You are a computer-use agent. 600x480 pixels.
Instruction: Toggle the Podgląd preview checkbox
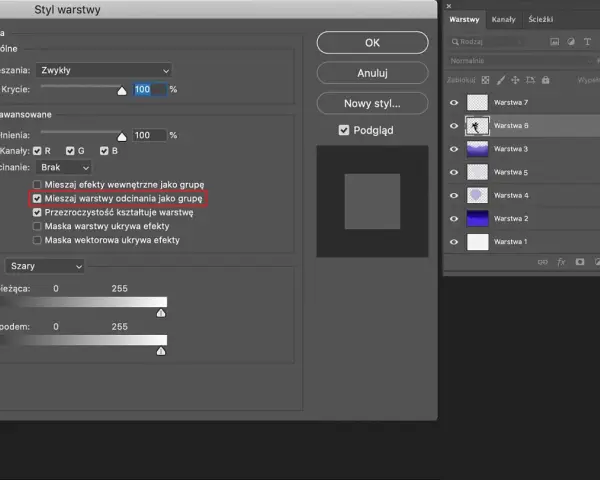pyautogui.click(x=344, y=130)
